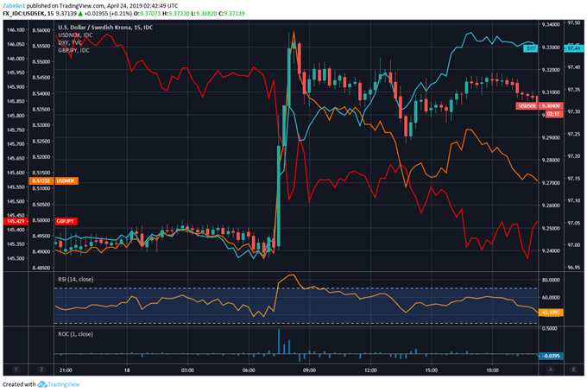
Task: Click the 0.5000 ROC scale label
Action: point(550,328)
